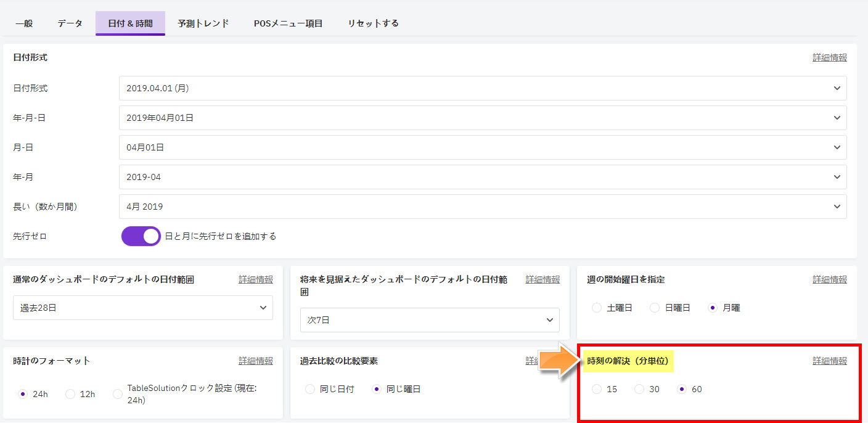868x423 pixels.
Task: Select TableSolutionクロック設定 radio option
Action: [118, 394]
